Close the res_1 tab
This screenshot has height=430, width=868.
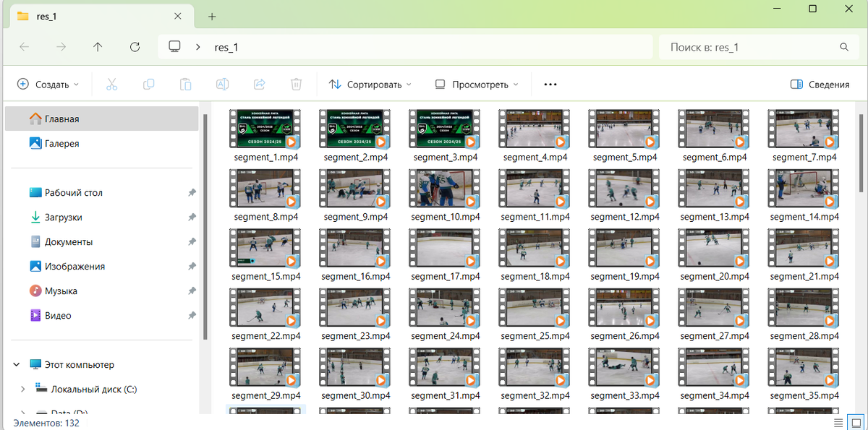178,16
